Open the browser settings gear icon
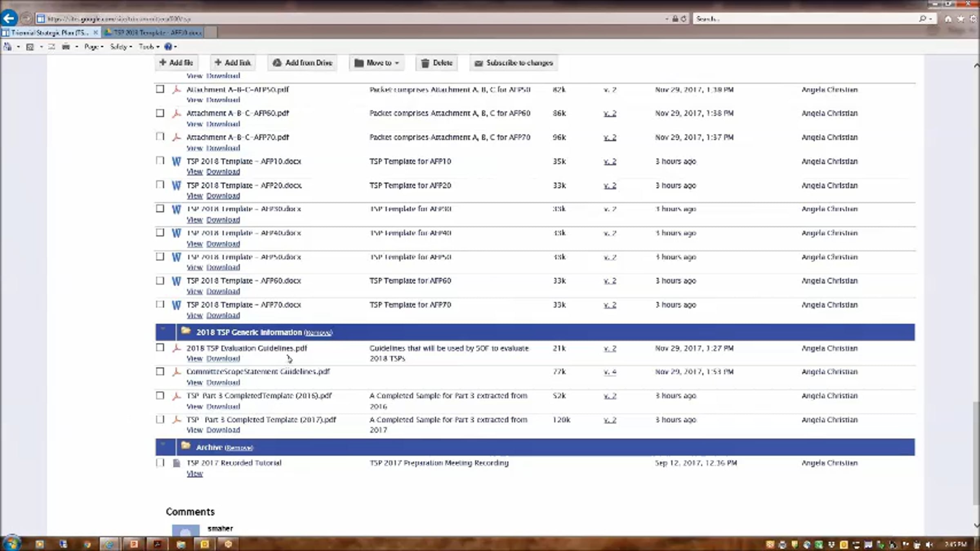Image resolution: width=980 pixels, height=551 pixels. 973,19
